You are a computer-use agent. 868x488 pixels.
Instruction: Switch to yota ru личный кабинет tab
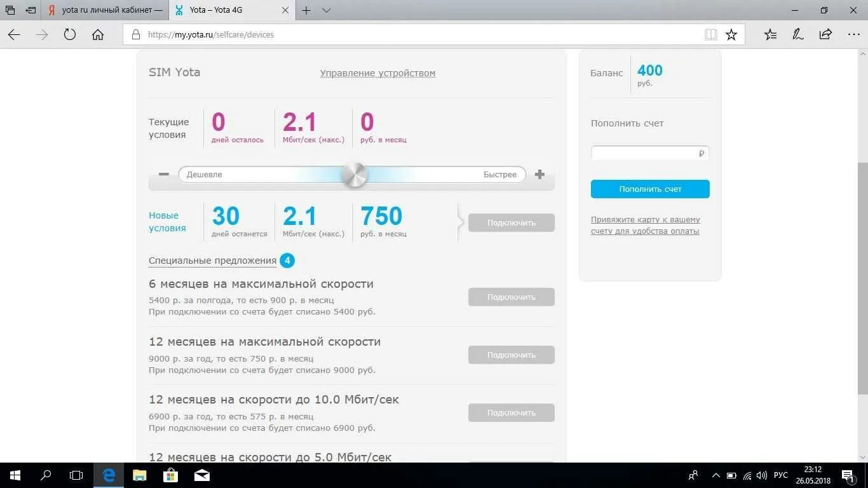click(105, 10)
